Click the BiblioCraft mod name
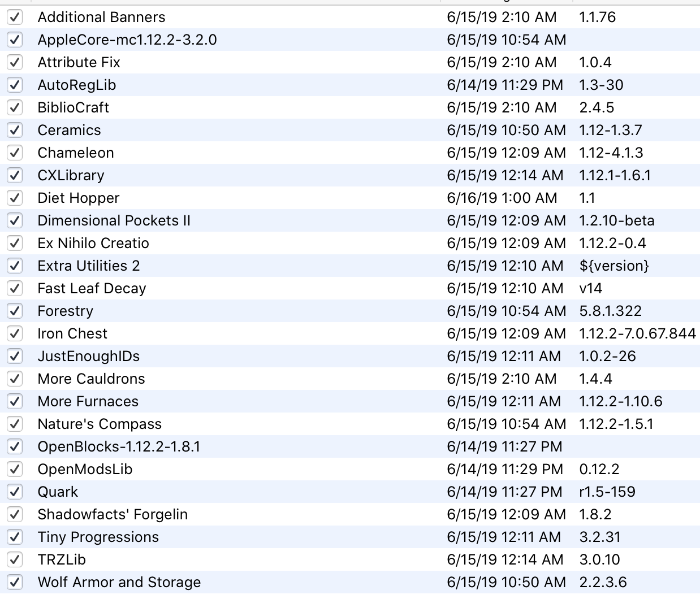 [x=74, y=107]
